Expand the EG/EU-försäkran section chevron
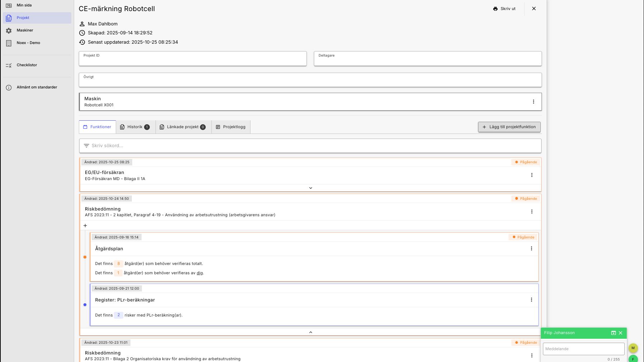 (x=310, y=188)
